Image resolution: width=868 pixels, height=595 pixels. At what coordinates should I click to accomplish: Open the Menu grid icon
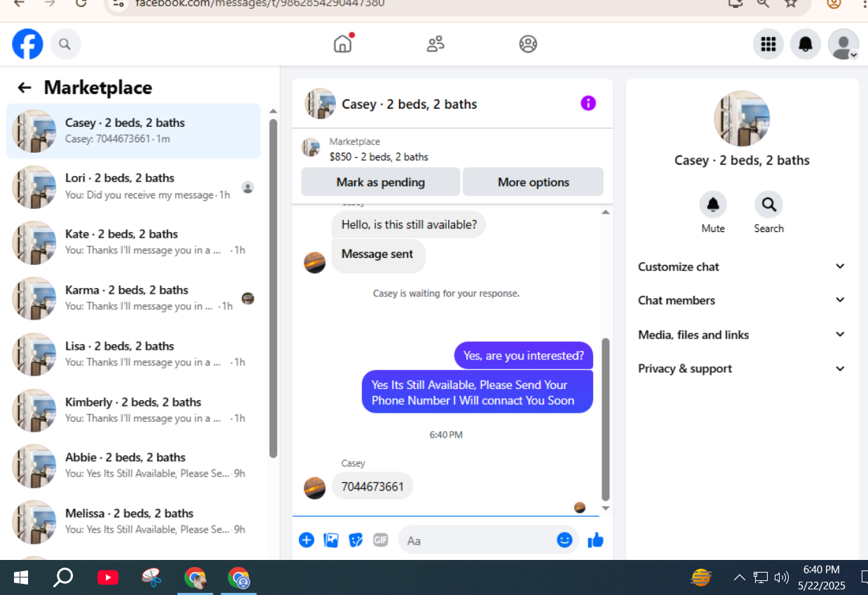(x=768, y=44)
